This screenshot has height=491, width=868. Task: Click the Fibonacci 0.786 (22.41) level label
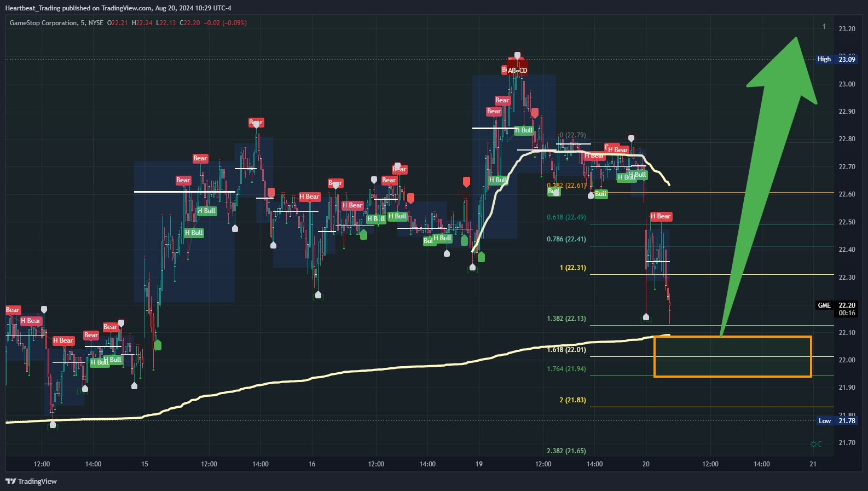566,239
